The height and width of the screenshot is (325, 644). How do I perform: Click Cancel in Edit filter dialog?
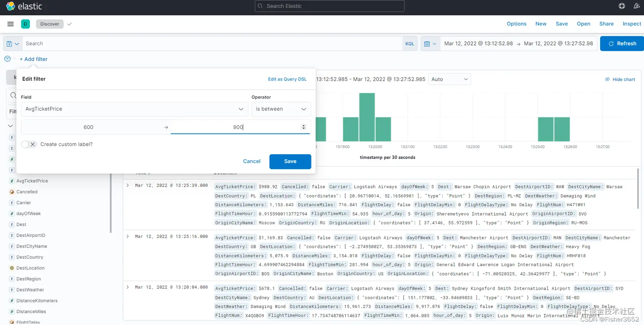252,161
